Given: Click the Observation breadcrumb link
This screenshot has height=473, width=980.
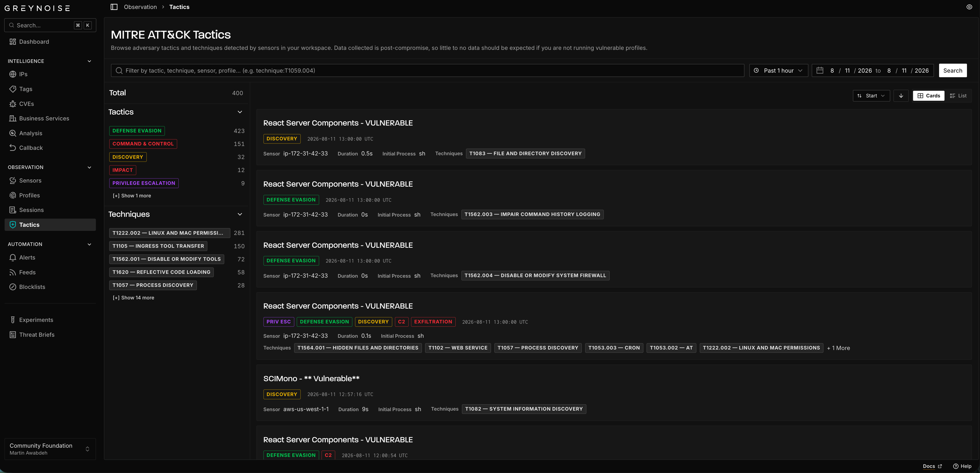Looking at the screenshot, I should point(140,7).
